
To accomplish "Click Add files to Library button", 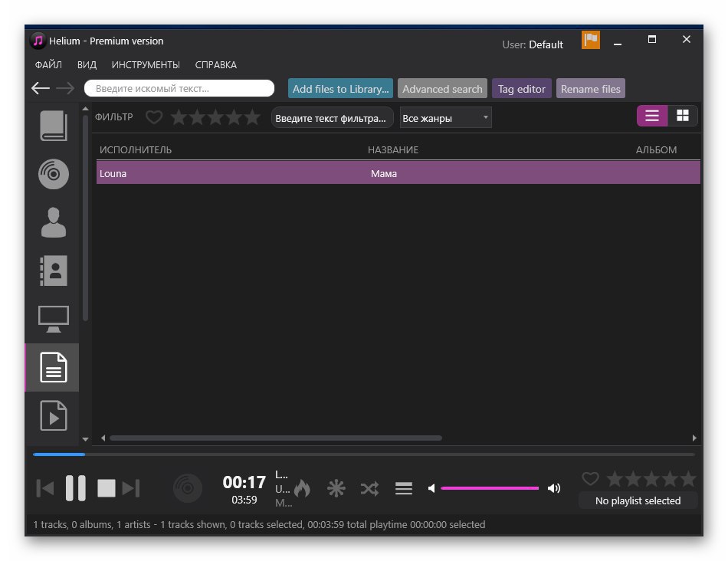I will pos(341,89).
